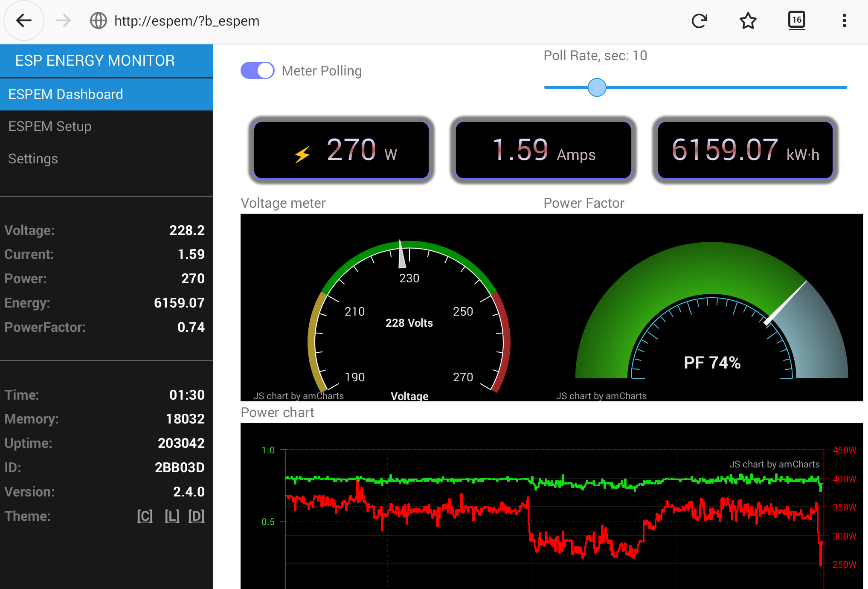Viewport: 868px width, 589px height.
Task: Click the browser back arrow
Action: pyautogui.click(x=24, y=20)
